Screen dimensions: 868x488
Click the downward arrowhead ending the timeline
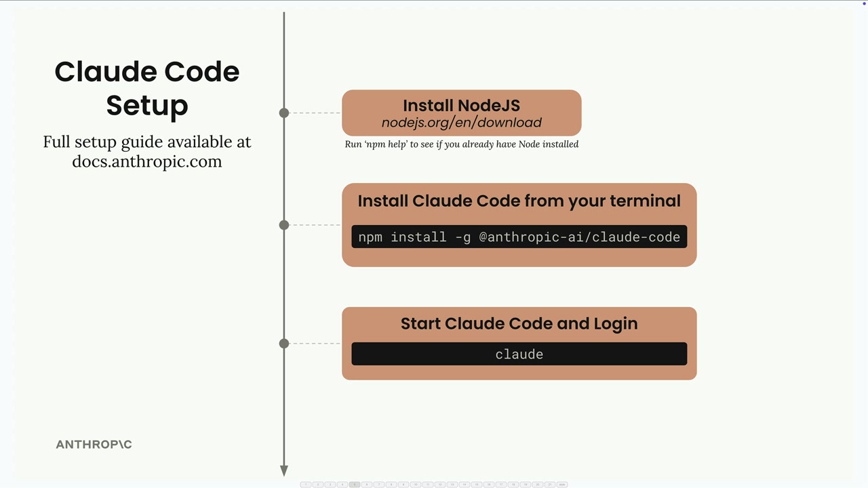pyautogui.click(x=284, y=470)
